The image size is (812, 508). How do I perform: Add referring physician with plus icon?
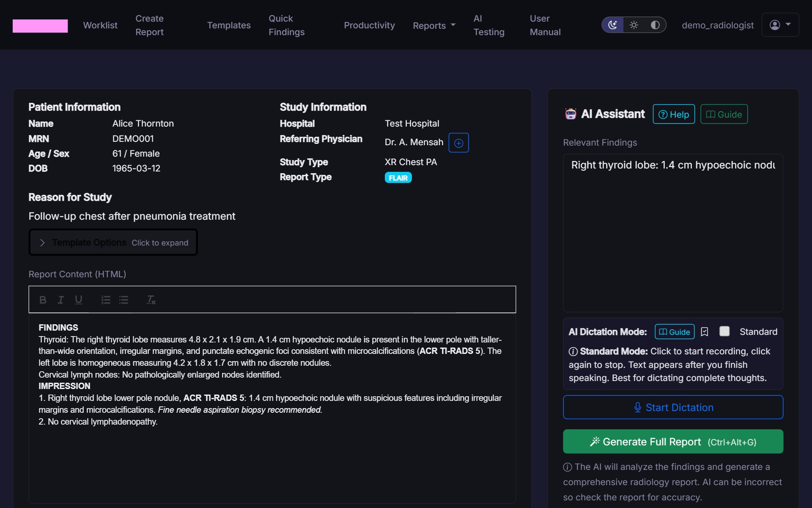point(458,143)
